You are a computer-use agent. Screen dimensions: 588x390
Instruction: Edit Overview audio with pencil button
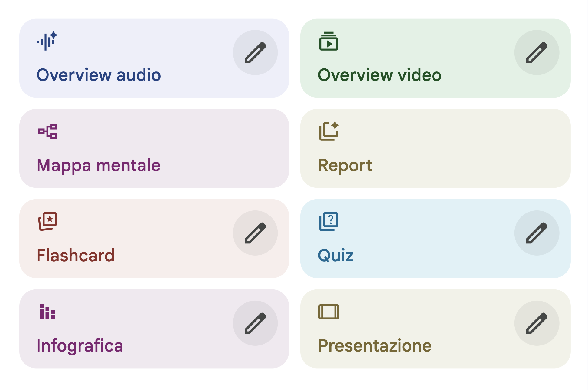point(255,52)
